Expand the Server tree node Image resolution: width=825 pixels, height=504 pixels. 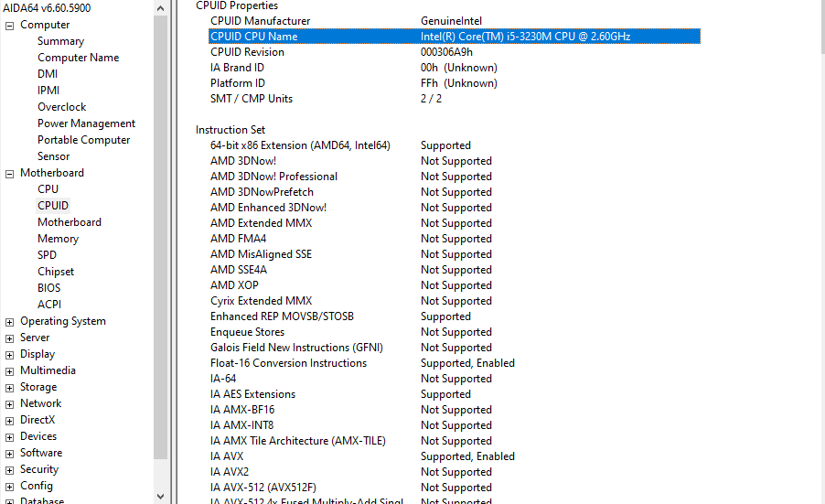(x=9, y=338)
